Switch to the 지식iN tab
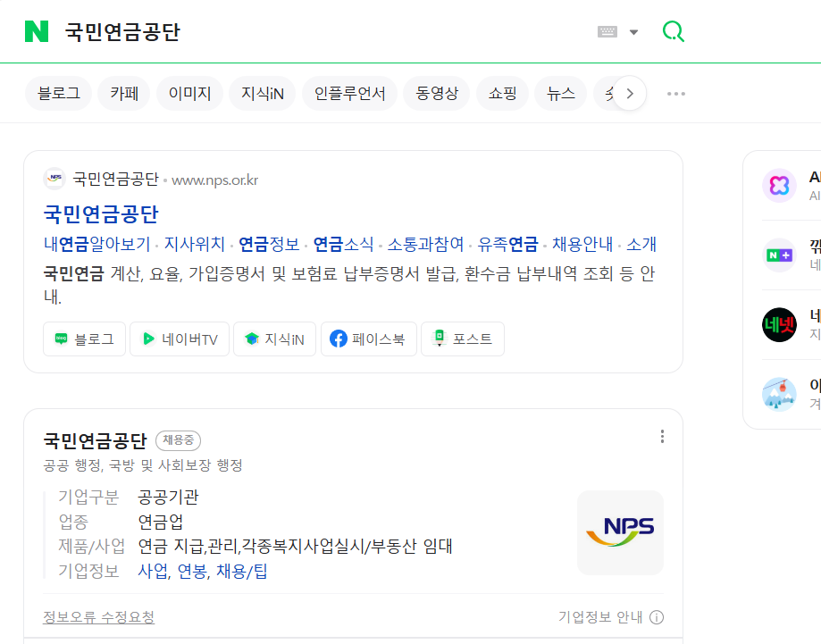 point(263,93)
